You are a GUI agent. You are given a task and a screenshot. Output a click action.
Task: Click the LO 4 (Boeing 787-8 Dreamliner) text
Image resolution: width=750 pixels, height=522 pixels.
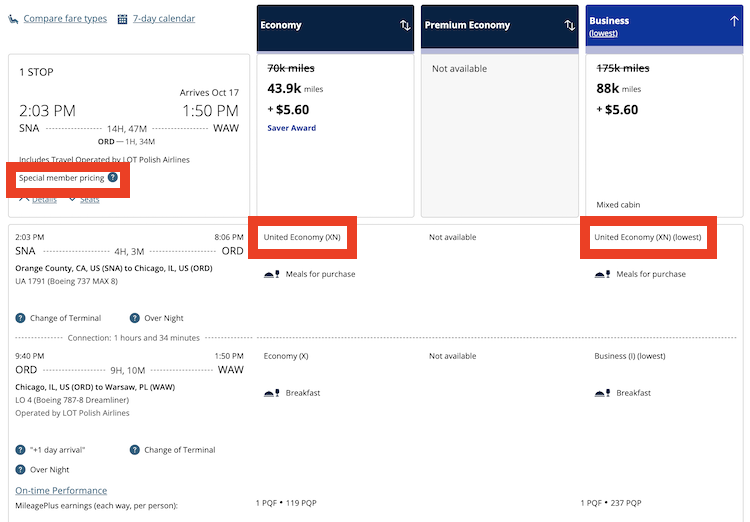(x=72, y=400)
